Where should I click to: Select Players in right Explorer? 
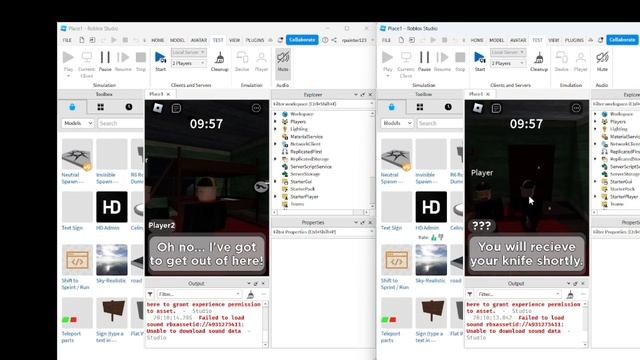[x=618, y=122]
